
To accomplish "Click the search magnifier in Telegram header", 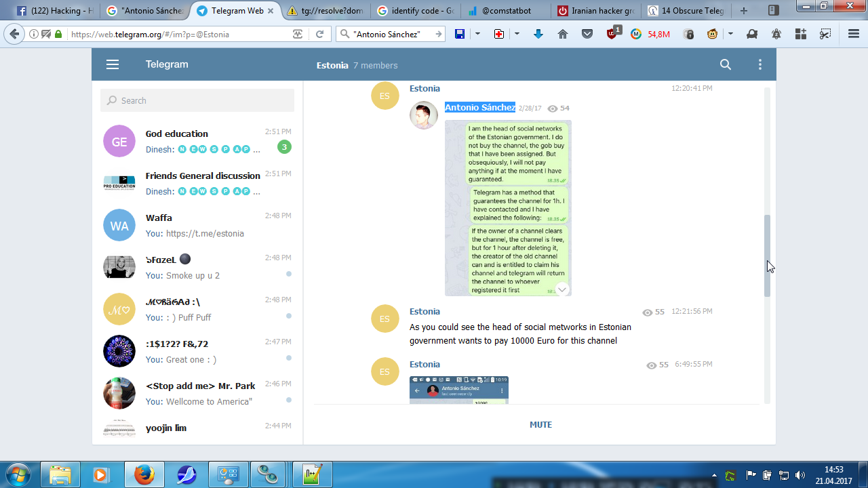I will coord(726,64).
